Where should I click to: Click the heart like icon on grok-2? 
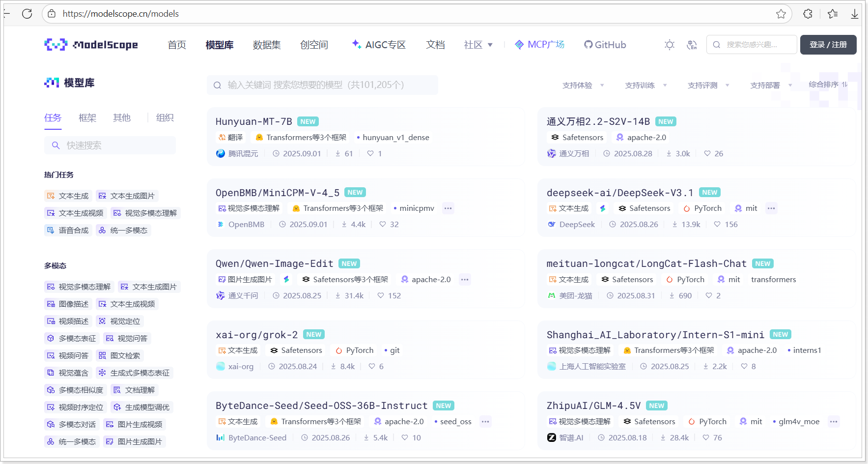(x=372, y=367)
